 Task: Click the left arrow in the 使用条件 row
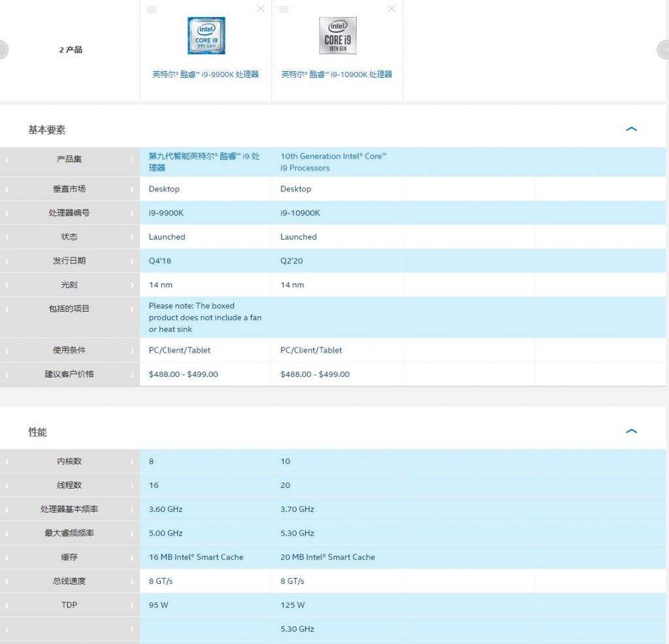(7, 351)
